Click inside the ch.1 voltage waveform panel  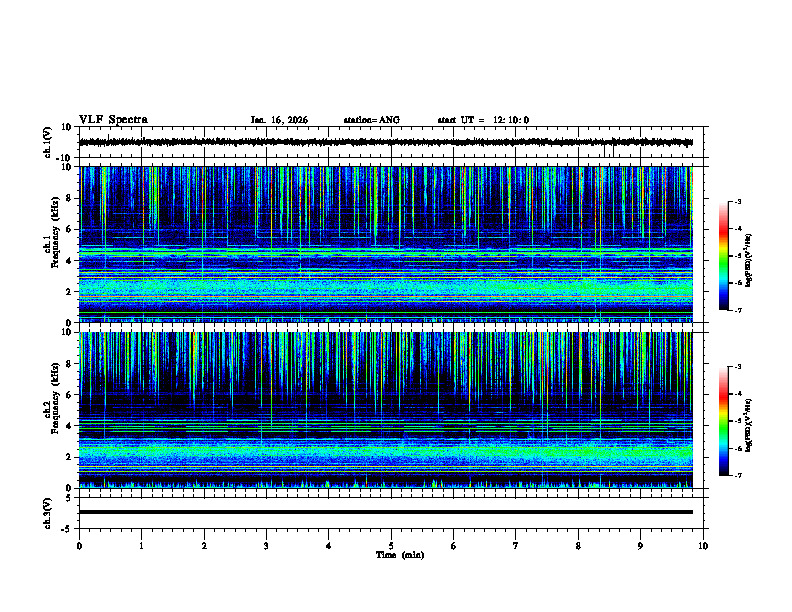pyautogui.click(x=393, y=142)
